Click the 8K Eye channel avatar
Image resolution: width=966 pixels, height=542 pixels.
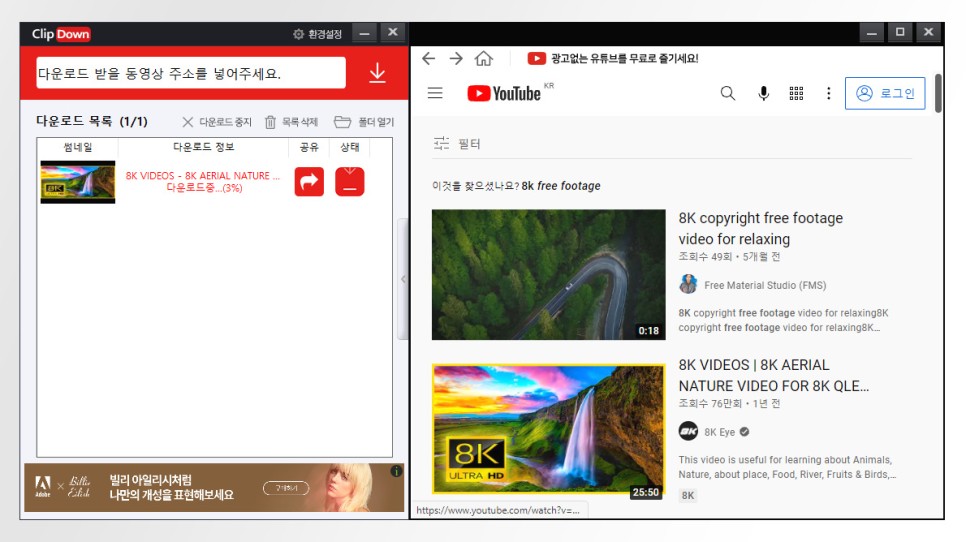tap(688, 431)
